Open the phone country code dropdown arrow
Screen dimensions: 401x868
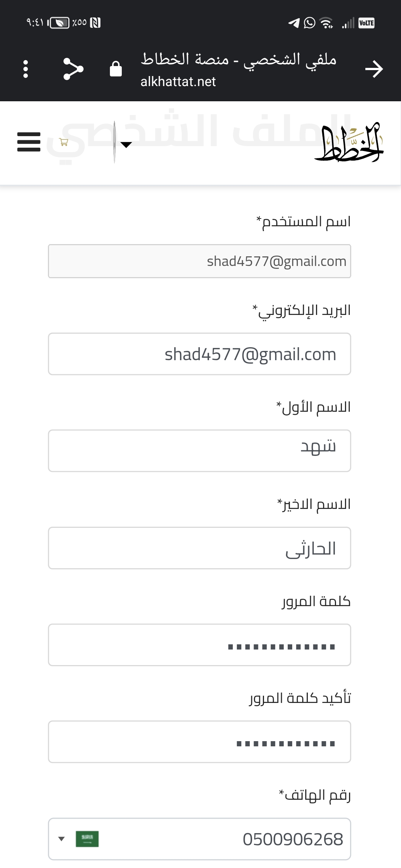click(x=62, y=839)
